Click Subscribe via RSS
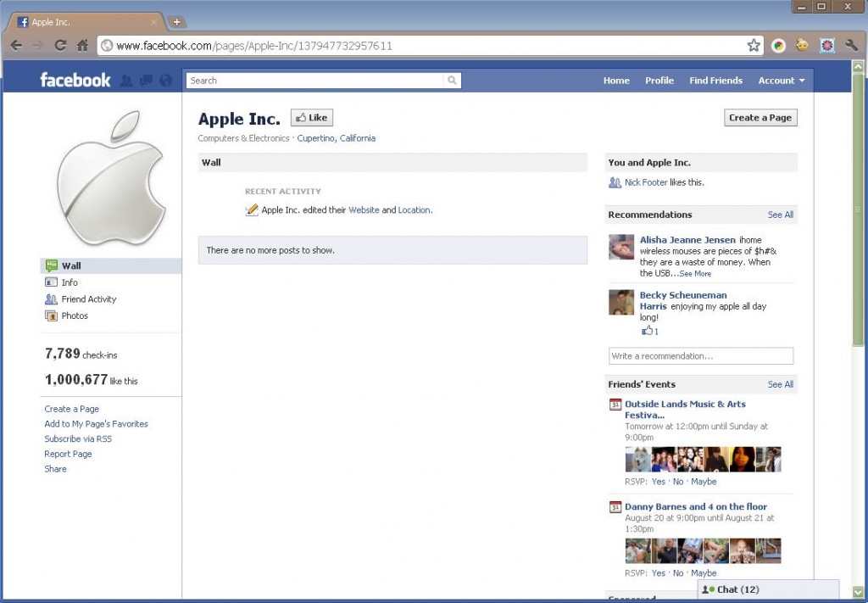The height and width of the screenshot is (603, 868). pyautogui.click(x=78, y=438)
